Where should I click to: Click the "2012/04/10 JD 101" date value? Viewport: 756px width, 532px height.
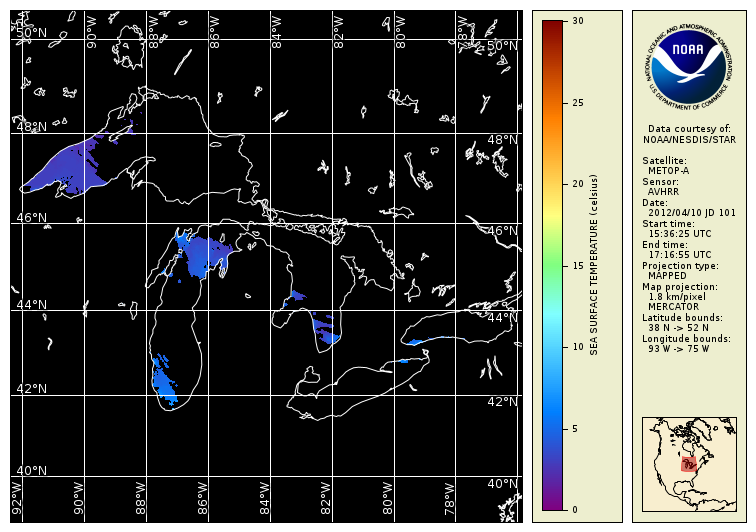point(692,213)
